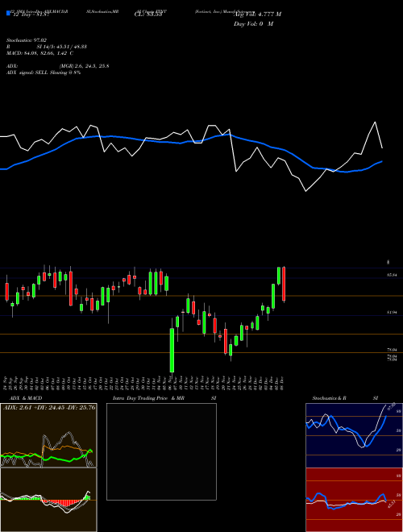
Task: Select the 'Day Vol: 0 M' text
Action: [x=253, y=24]
